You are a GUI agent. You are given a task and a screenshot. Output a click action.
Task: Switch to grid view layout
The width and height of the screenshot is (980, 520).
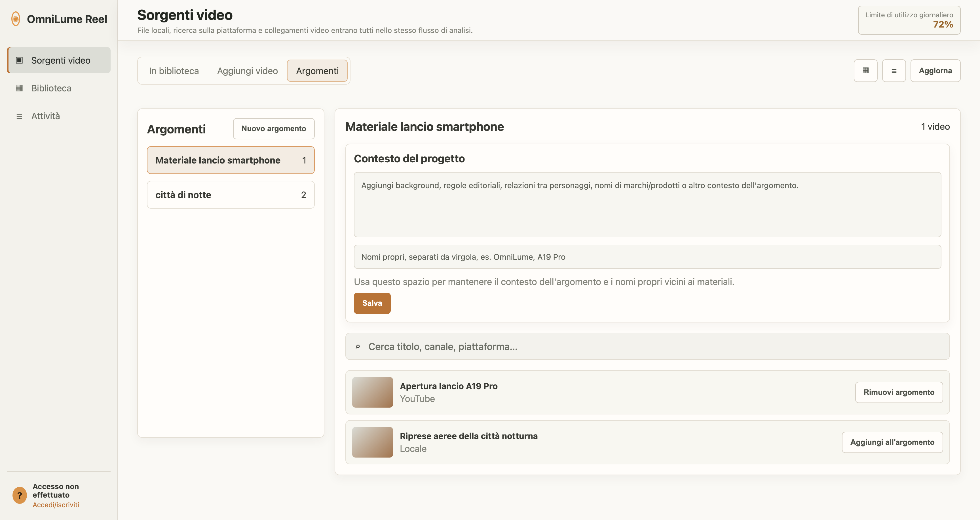click(865, 71)
